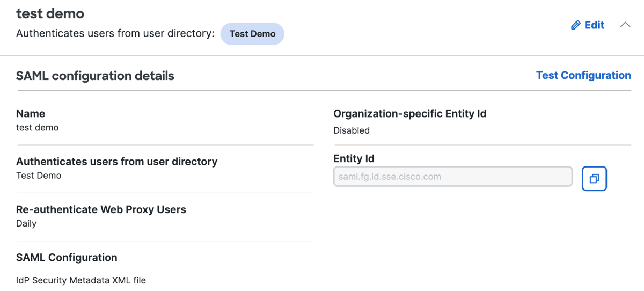Click the Organization-specific Entity Id label
The width and height of the screenshot is (644, 291).
click(x=409, y=114)
